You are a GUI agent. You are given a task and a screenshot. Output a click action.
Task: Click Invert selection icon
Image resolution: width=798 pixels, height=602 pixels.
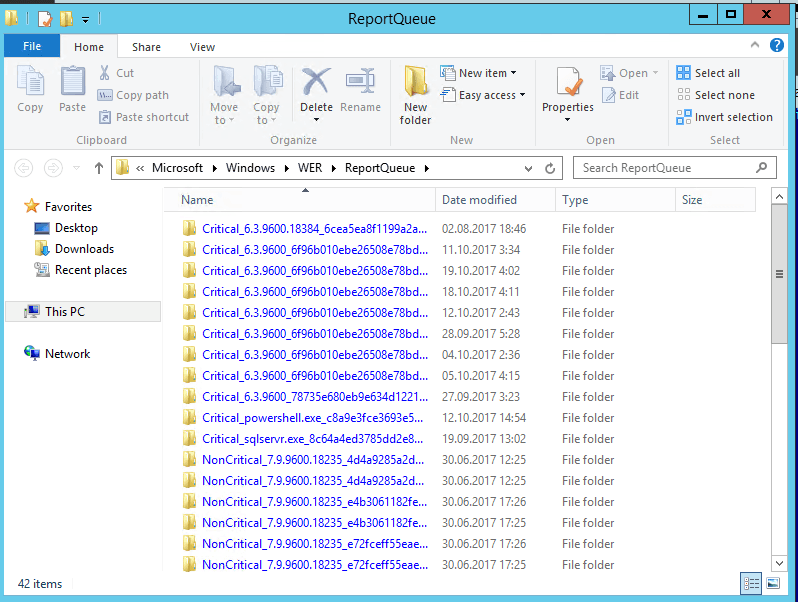683,117
